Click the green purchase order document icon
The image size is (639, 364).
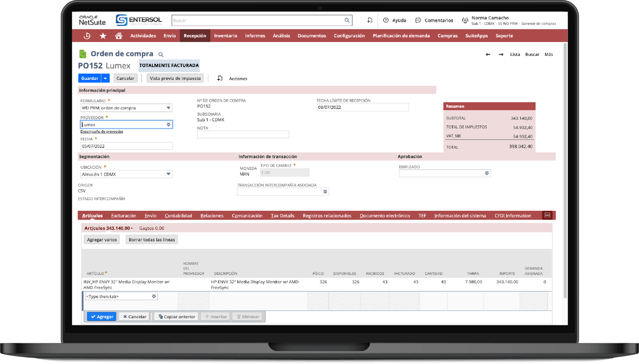click(x=83, y=54)
